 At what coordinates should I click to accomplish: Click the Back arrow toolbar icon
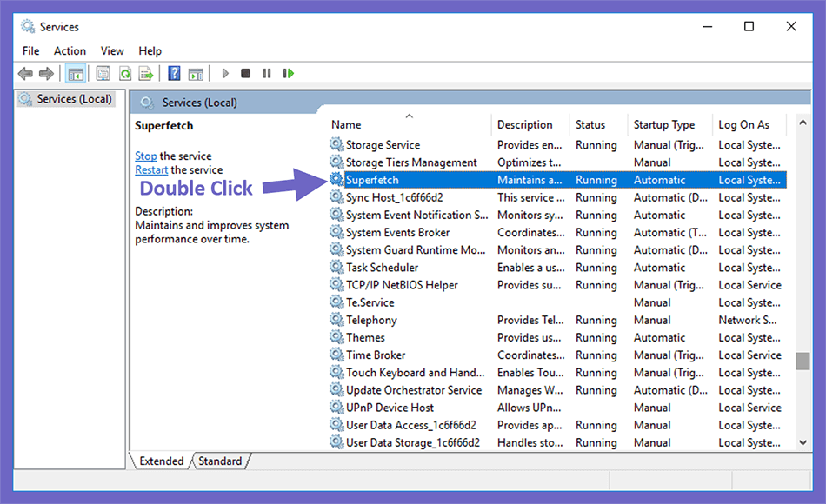(x=24, y=73)
